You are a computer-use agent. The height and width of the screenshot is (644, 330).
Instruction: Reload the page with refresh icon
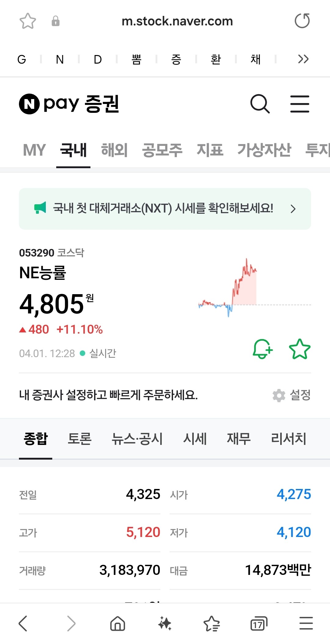coord(302,21)
